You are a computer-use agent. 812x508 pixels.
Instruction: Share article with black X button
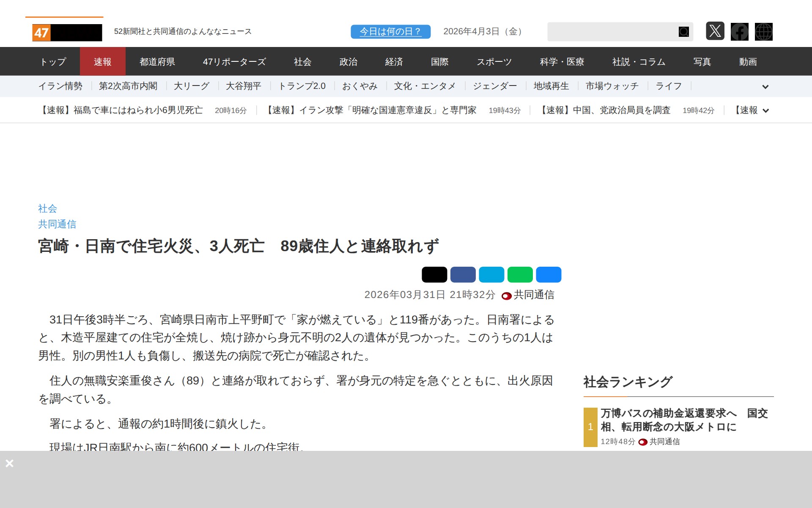point(434,275)
